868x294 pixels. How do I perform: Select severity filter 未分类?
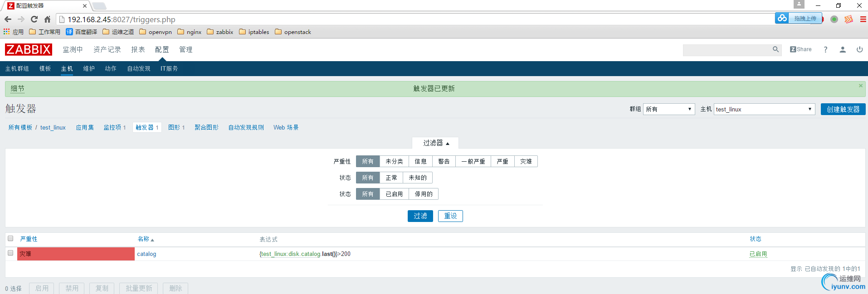coord(394,161)
